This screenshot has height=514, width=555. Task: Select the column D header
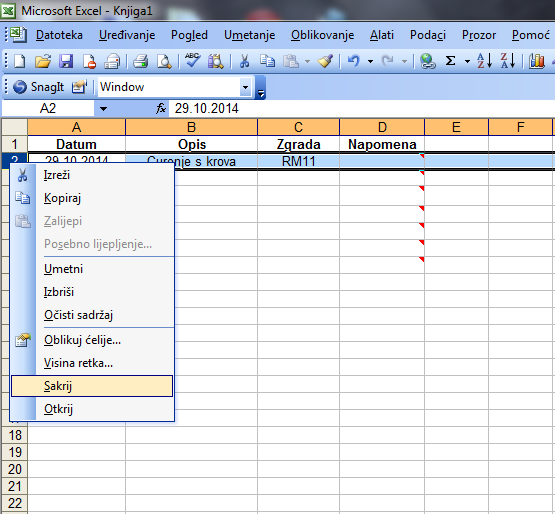[x=382, y=127]
